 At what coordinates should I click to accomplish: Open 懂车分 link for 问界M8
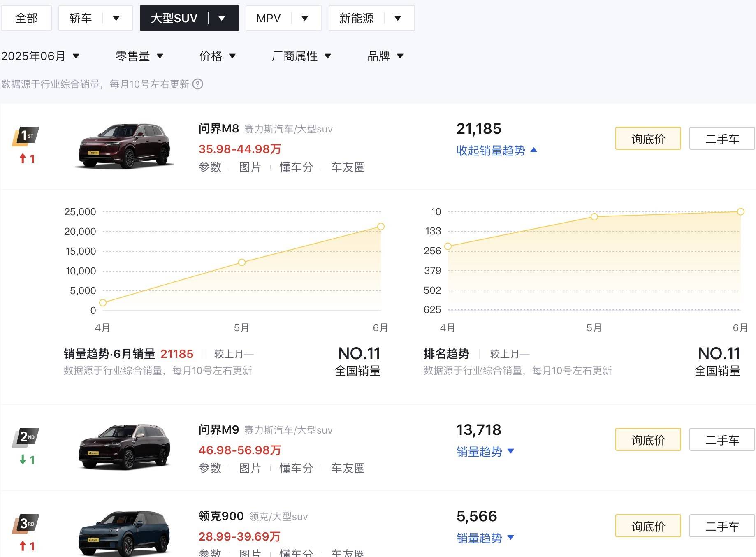pyautogui.click(x=296, y=167)
